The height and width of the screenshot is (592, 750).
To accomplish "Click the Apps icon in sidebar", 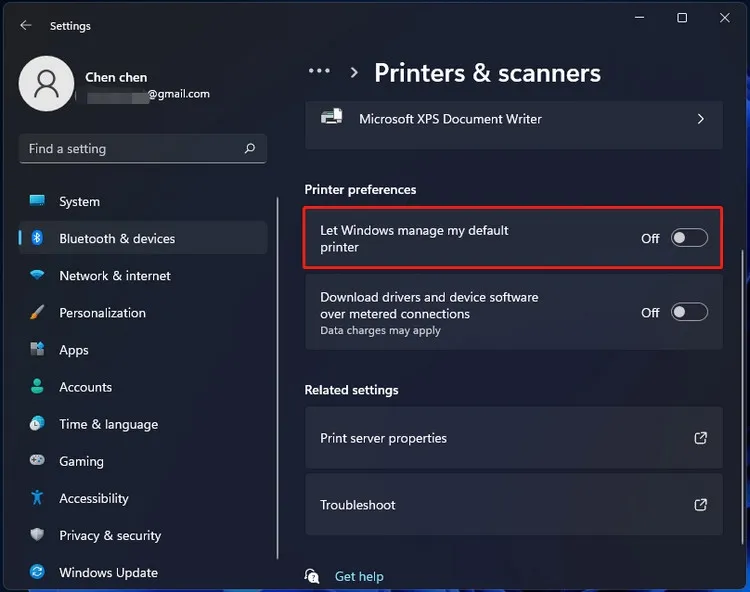I will tap(37, 349).
